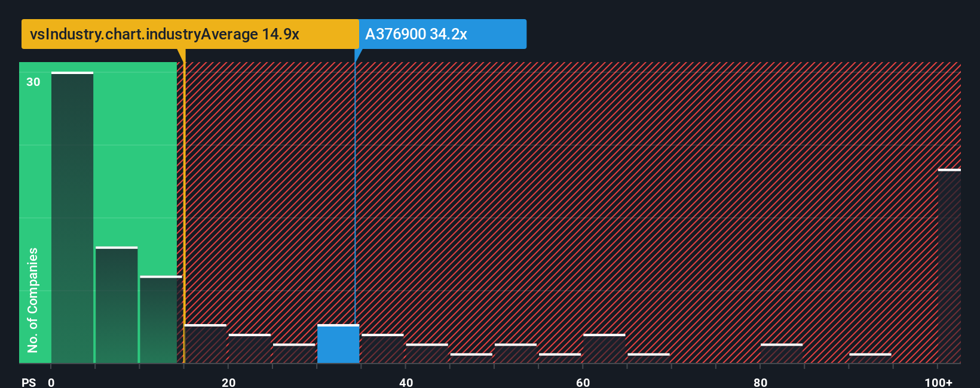980x388 pixels.
Task: Click the bar for PS 80-85
Action: pos(782,353)
